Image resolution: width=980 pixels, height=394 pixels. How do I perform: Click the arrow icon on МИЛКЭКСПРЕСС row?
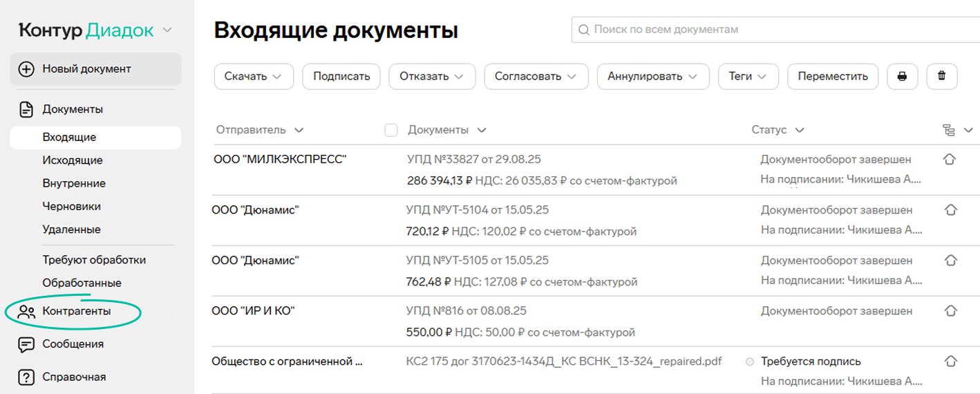[950, 160]
